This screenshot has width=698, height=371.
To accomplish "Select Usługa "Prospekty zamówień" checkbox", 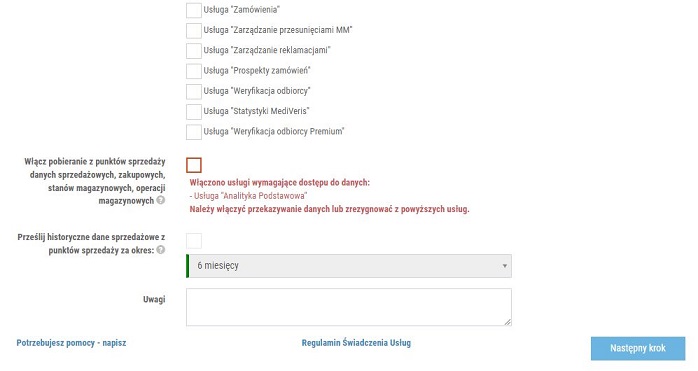I will click(x=194, y=71).
